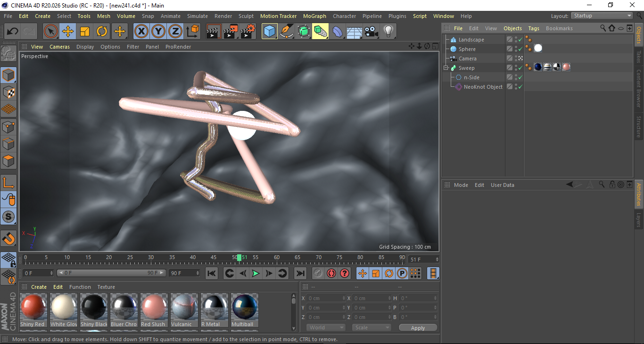Enable Axis mode in left palette
This screenshot has height=344, width=644.
click(x=8, y=182)
